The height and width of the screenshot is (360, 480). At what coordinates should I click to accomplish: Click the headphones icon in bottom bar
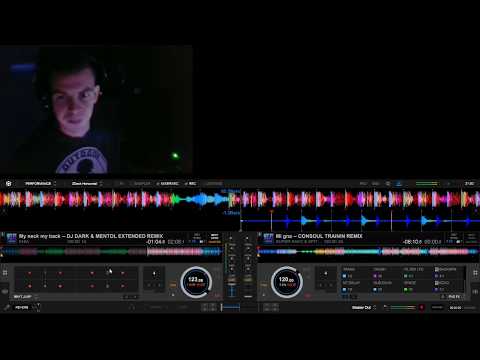tap(132, 307)
